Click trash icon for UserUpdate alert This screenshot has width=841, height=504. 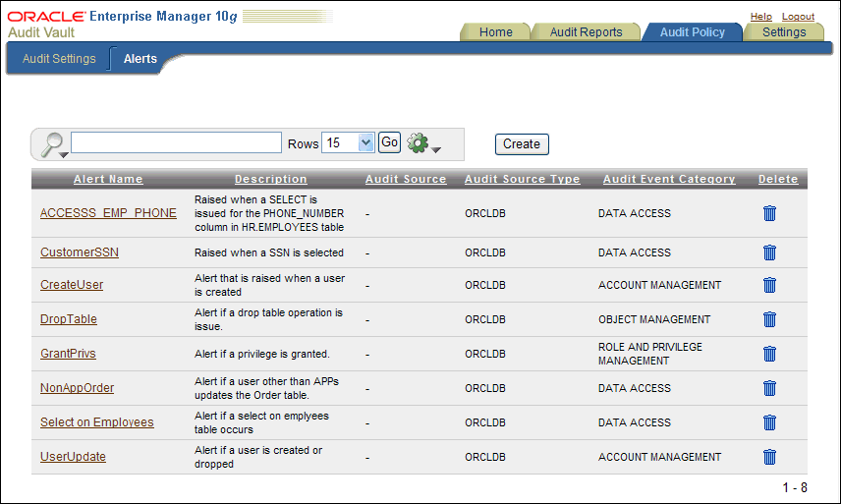(x=769, y=457)
